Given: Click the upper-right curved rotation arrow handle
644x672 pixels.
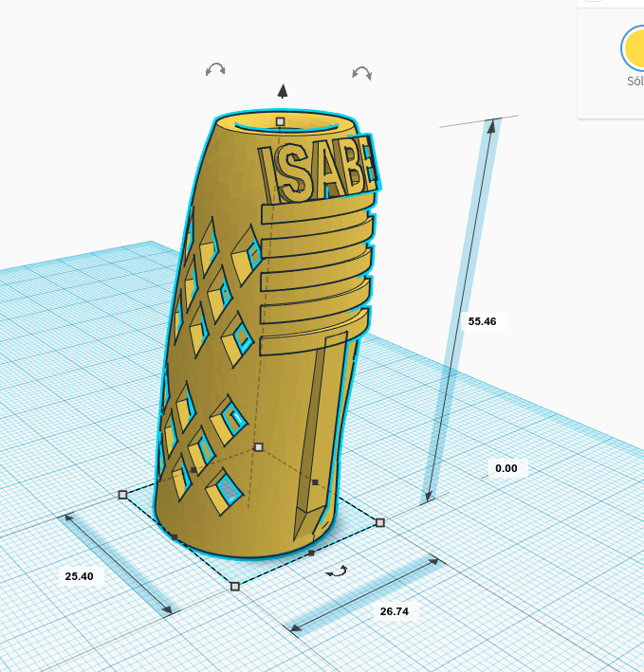Looking at the screenshot, I should click(362, 73).
